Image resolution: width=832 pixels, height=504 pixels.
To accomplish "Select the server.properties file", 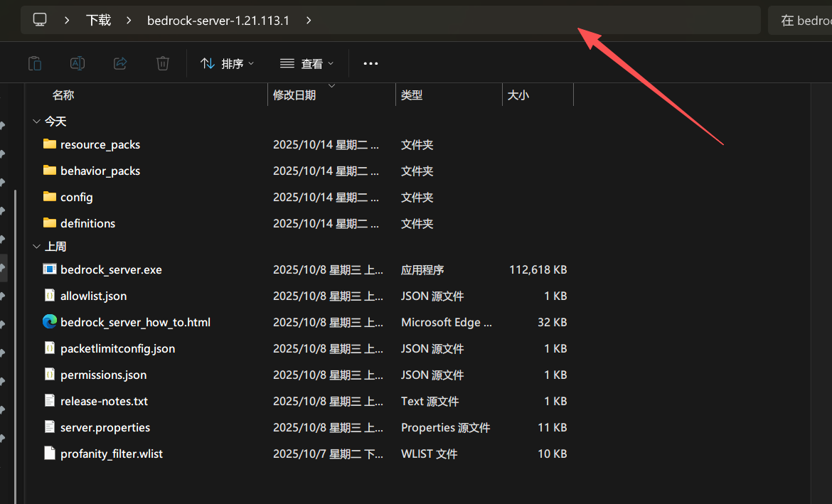I will 105,427.
